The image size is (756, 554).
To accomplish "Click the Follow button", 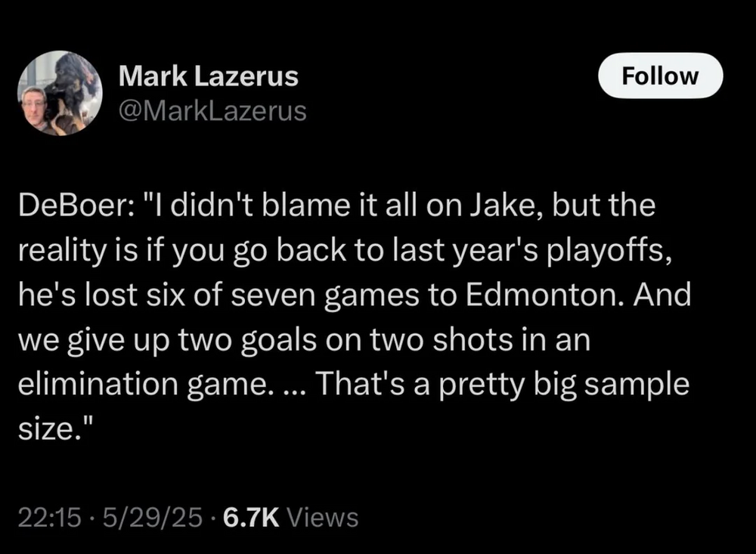I will point(660,76).
